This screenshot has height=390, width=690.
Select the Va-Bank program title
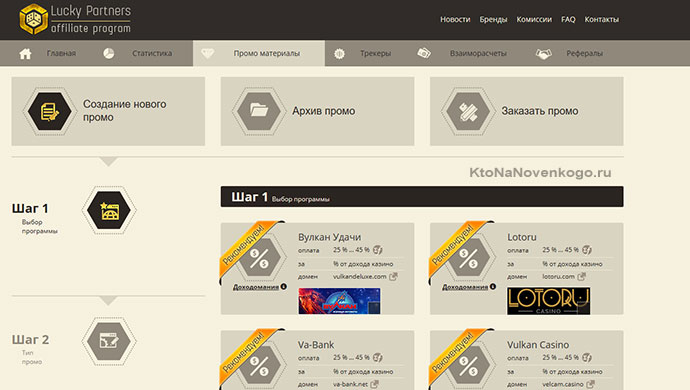316,345
